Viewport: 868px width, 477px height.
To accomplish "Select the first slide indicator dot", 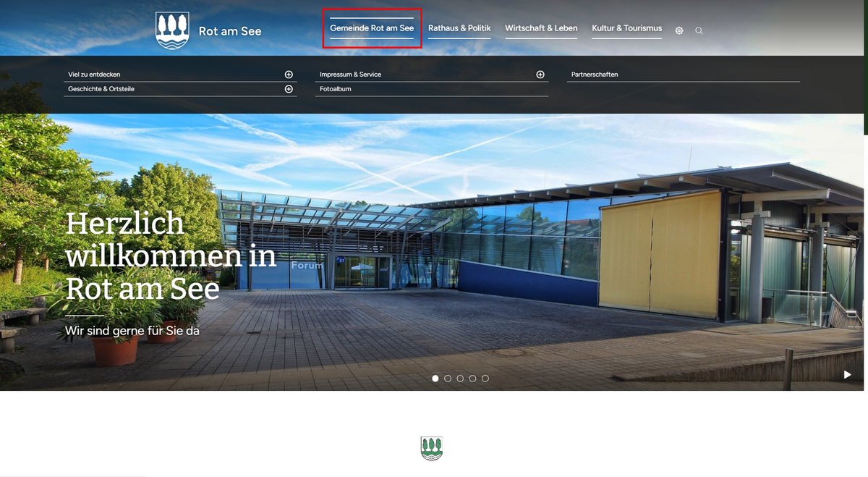I will point(435,379).
